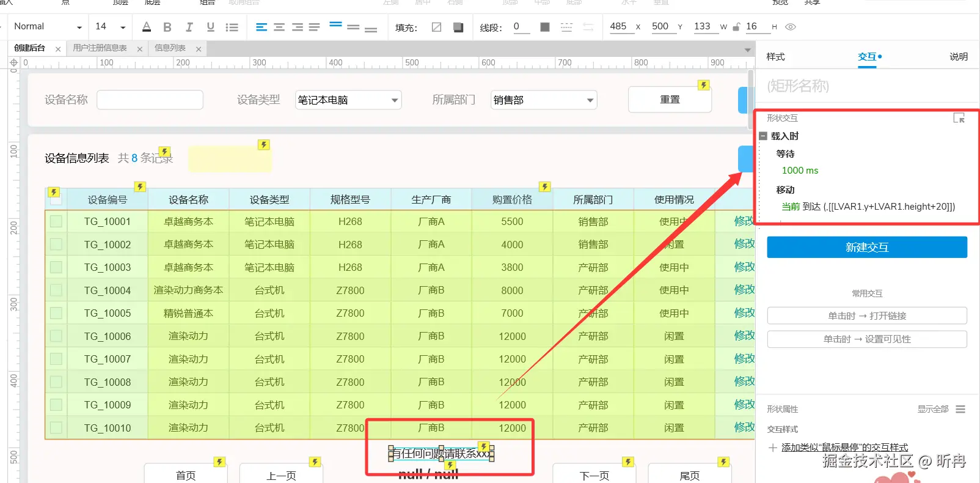The height and width of the screenshot is (483, 980).
Task: Add the 单击时 → 设置可见性 interaction
Action: (867, 339)
